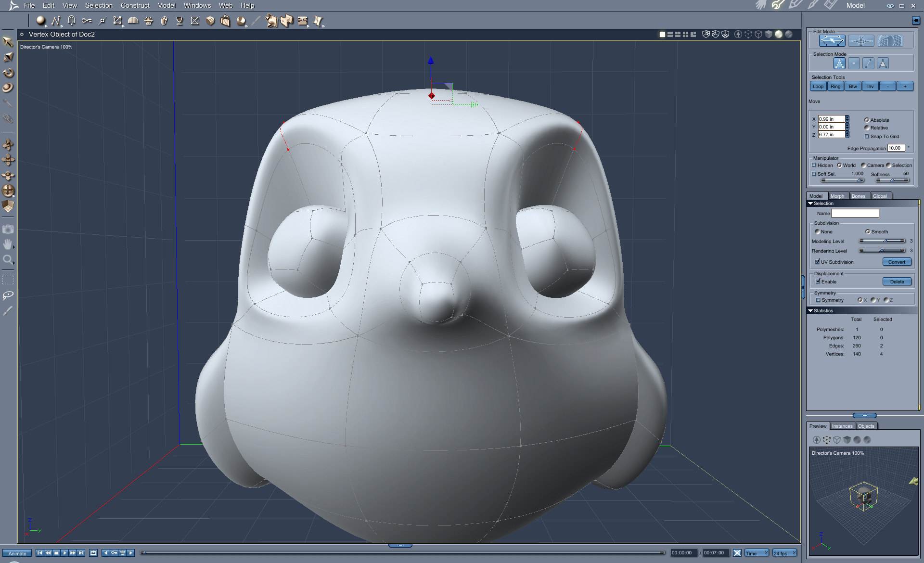Image resolution: width=924 pixels, height=563 pixels.
Task: Collapse the Selection section triangle
Action: [x=810, y=204]
